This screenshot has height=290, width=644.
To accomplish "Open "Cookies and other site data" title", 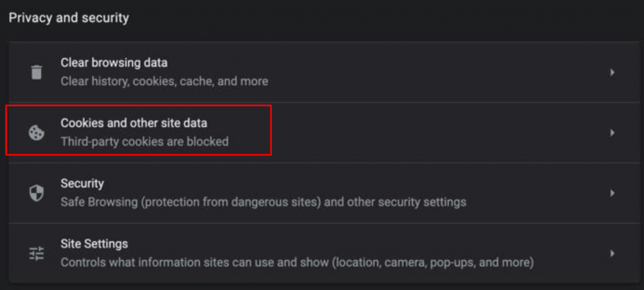I will (133, 123).
